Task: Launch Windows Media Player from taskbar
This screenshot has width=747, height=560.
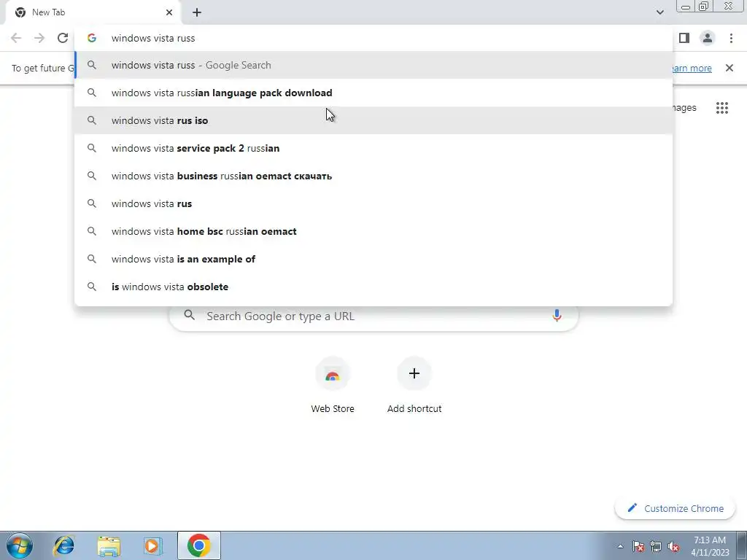Action: click(x=153, y=545)
